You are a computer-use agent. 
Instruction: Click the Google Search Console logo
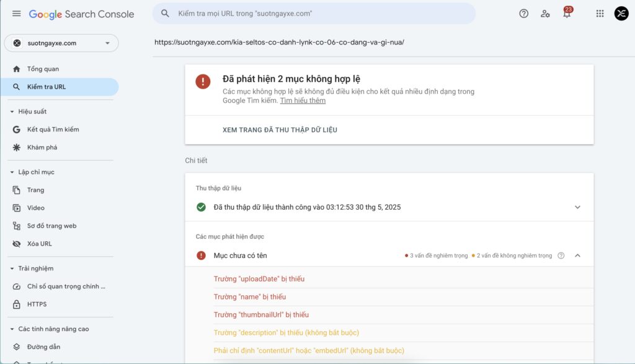(81, 14)
